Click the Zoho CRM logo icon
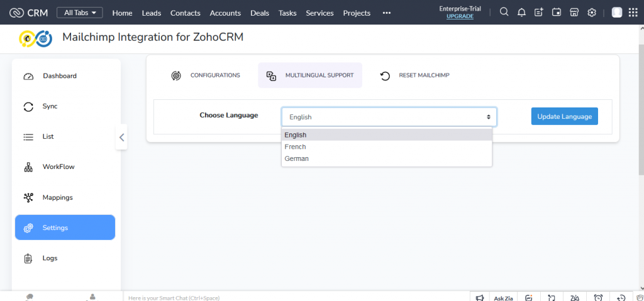This screenshot has height=301, width=644. click(x=16, y=13)
